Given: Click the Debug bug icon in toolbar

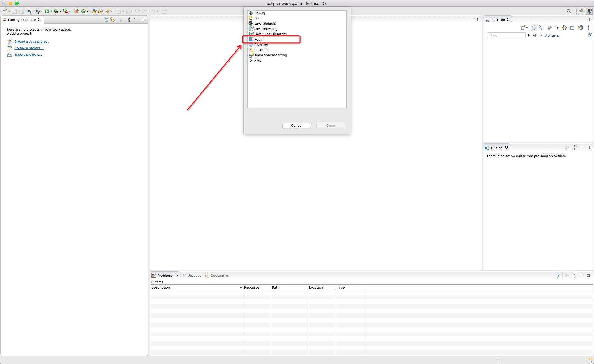Looking at the screenshot, I should pos(38,11).
